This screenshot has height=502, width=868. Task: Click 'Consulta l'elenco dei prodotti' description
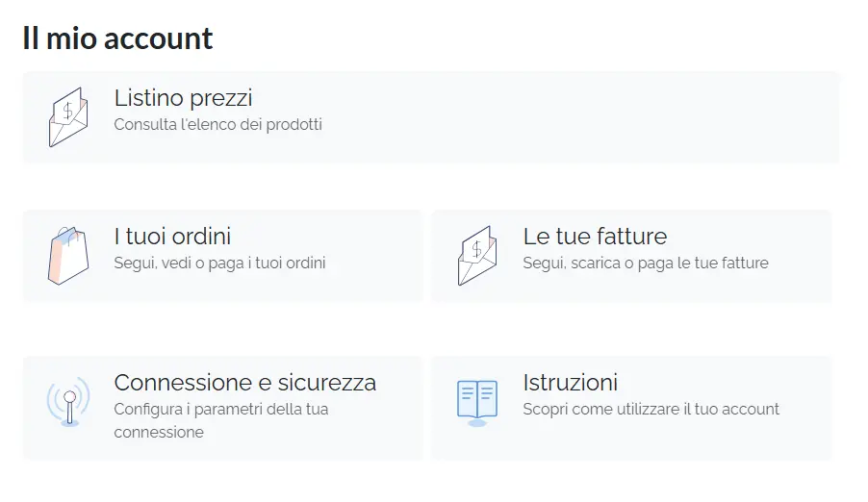(218, 124)
